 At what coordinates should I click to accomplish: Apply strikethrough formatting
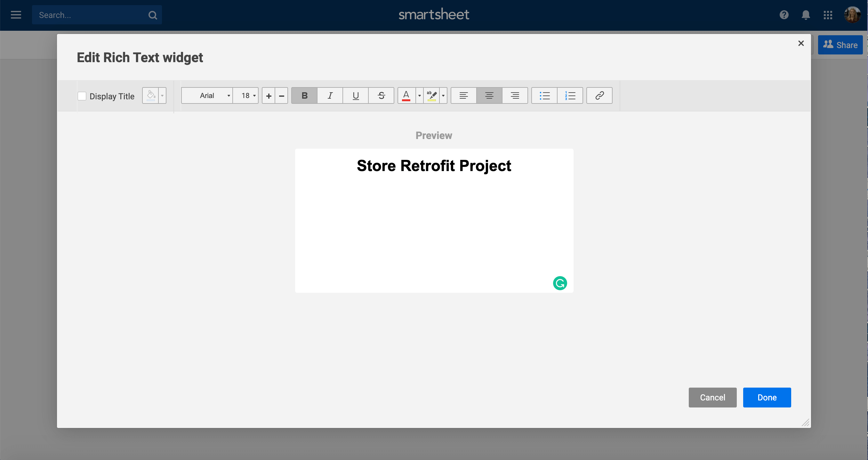coord(381,95)
